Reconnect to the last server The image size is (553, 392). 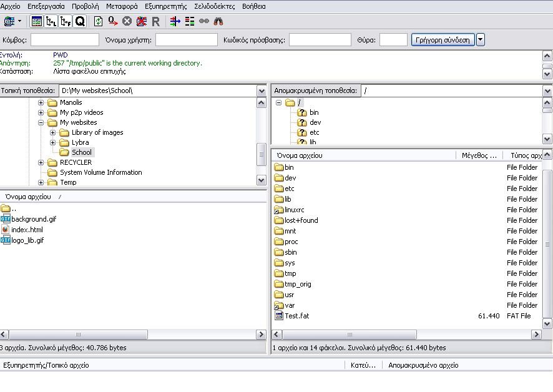155,22
